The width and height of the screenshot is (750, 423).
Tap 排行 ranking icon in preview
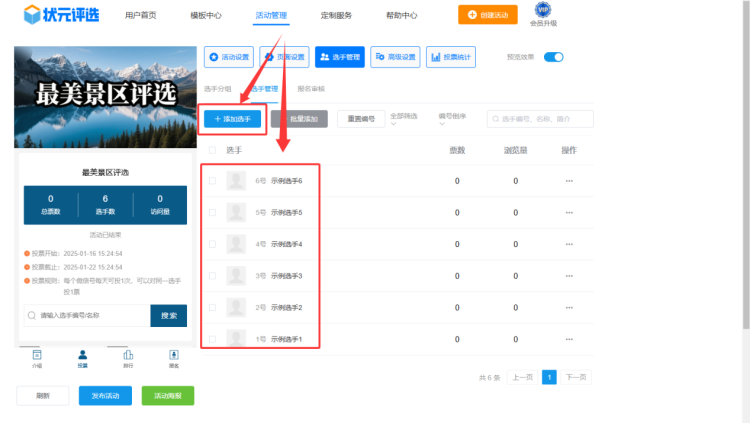[x=128, y=356]
